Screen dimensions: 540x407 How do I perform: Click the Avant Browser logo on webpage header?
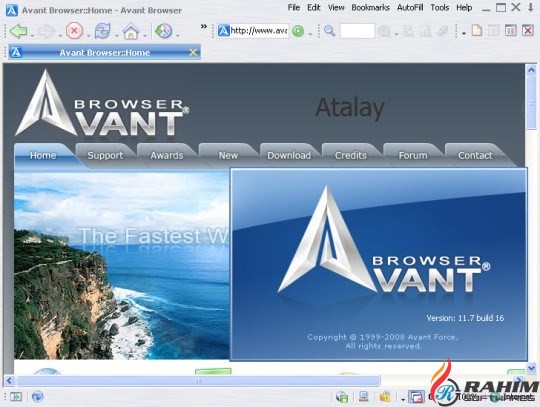(102, 103)
